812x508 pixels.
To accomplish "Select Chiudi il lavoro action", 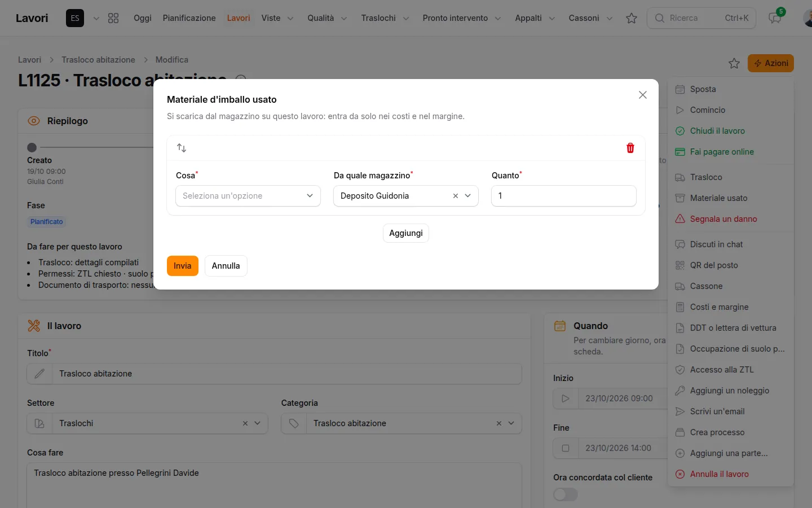I will [731, 131].
